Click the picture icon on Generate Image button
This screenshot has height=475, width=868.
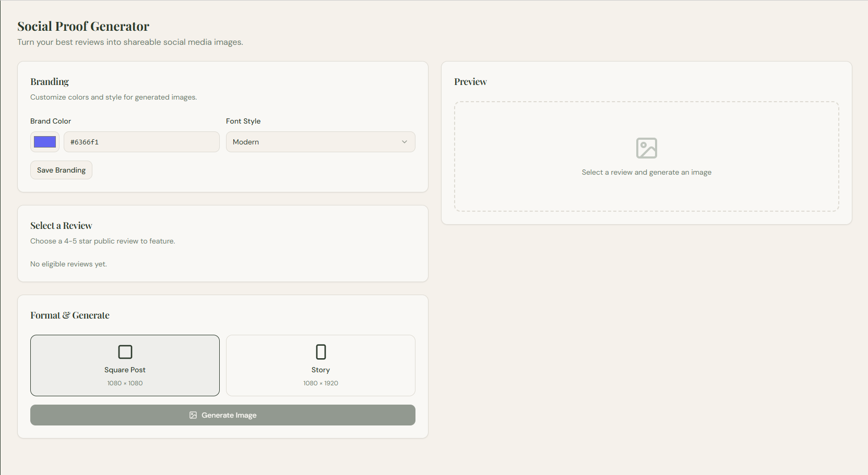(193, 415)
